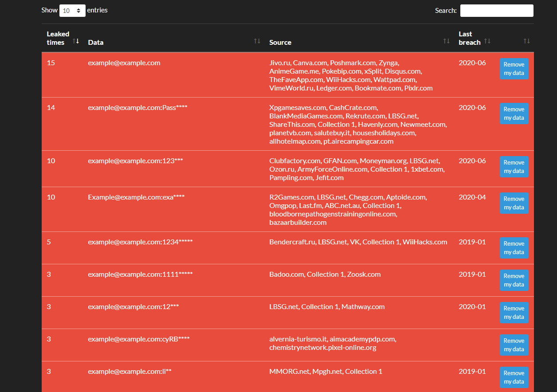This screenshot has height=392, width=557.
Task: Select the example@example.com:12*** data cell
Action: 133,306
